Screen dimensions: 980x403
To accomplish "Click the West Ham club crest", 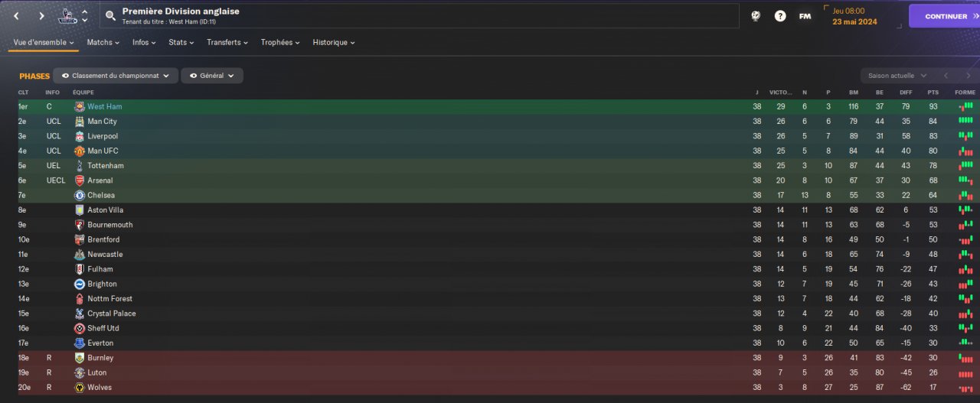I will 80,107.
